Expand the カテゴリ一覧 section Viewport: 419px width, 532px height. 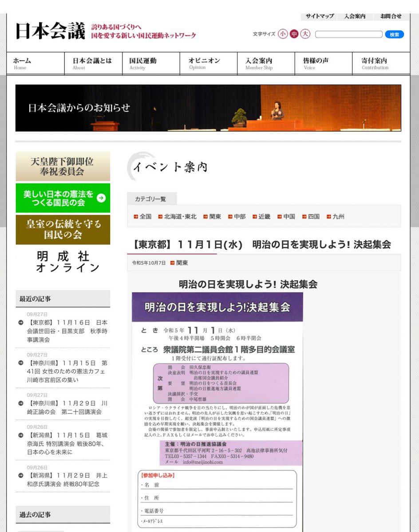151,199
